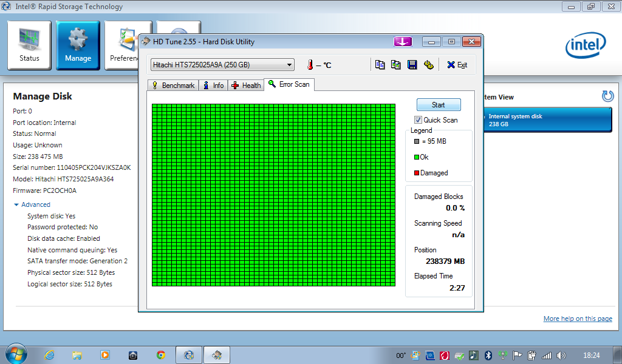Click the '0.0 %' damaged blocks value
This screenshot has height=364, width=622.
click(x=455, y=208)
